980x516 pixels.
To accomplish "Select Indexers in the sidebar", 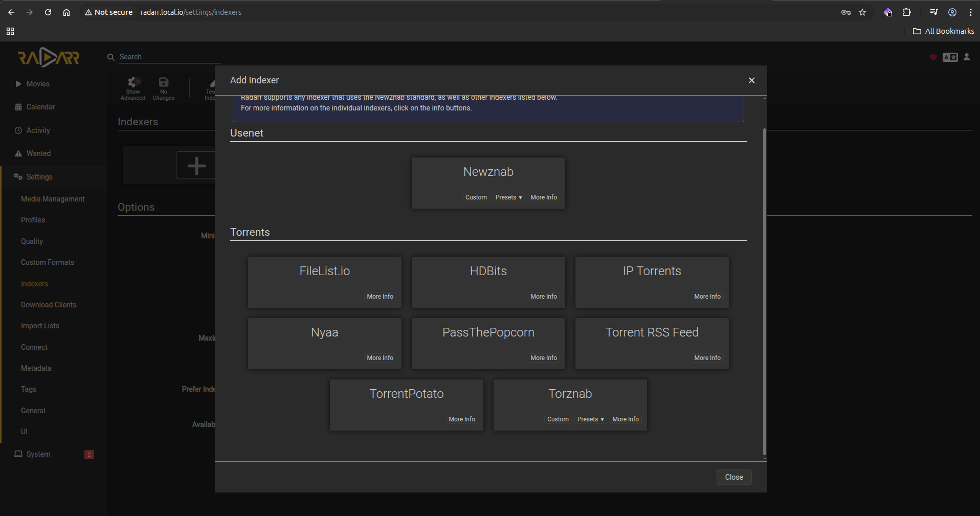I will (x=34, y=284).
